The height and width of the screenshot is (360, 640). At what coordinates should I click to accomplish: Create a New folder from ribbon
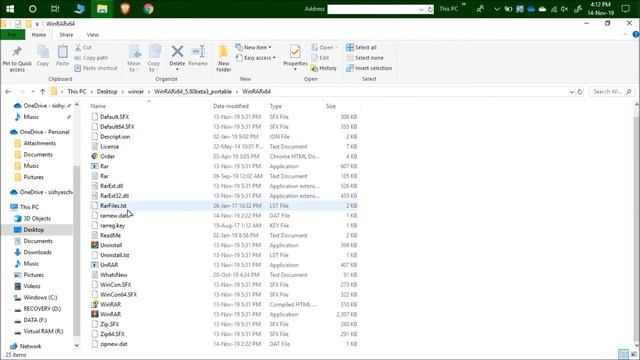(x=223, y=58)
